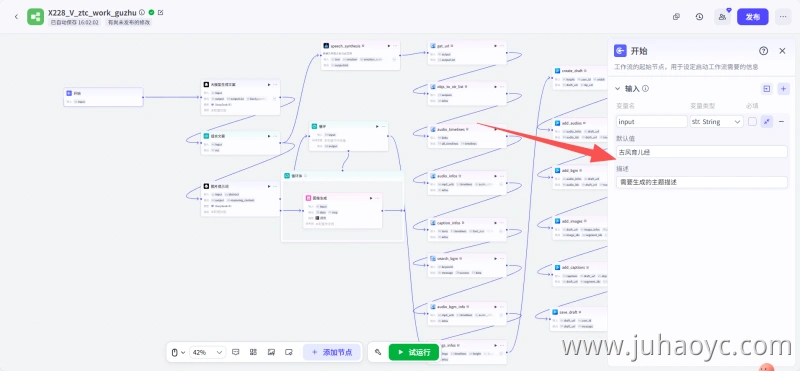Open the duplicate workflow icon in the header
This screenshot has height=371, width=800.
677,17
